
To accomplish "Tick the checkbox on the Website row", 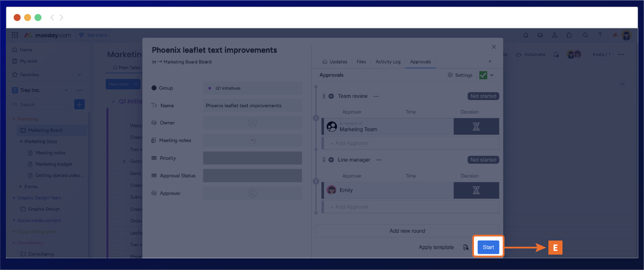I will click(114, 126).
